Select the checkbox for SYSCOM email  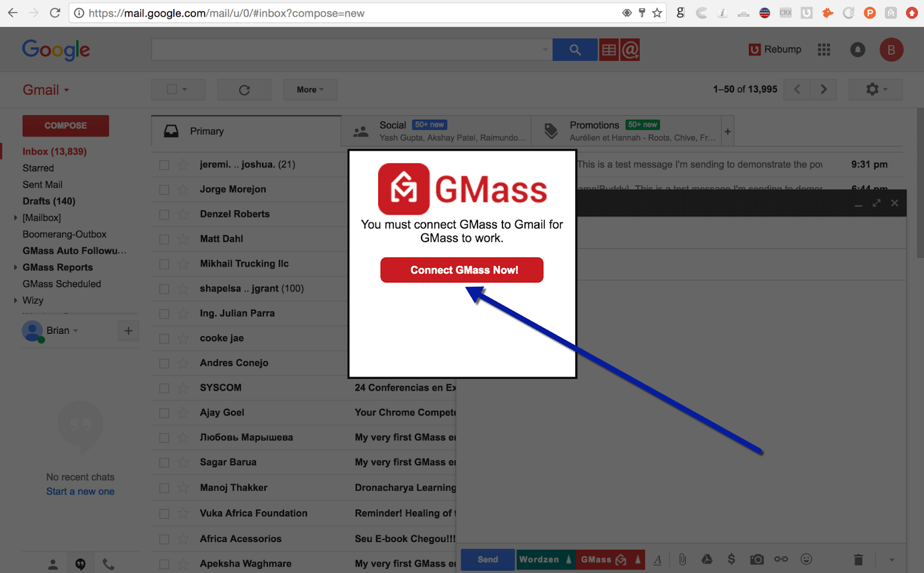pos(165,389)
